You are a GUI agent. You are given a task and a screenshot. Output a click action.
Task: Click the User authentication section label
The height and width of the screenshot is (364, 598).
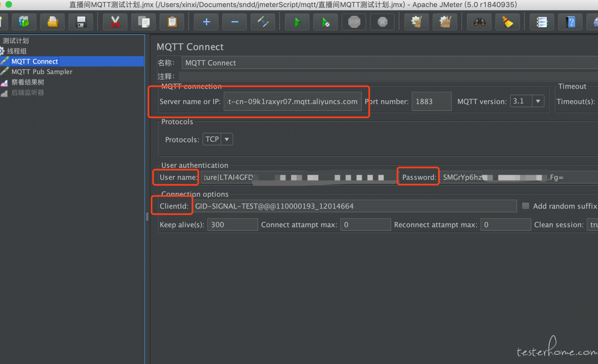click(x=195, y=165)
